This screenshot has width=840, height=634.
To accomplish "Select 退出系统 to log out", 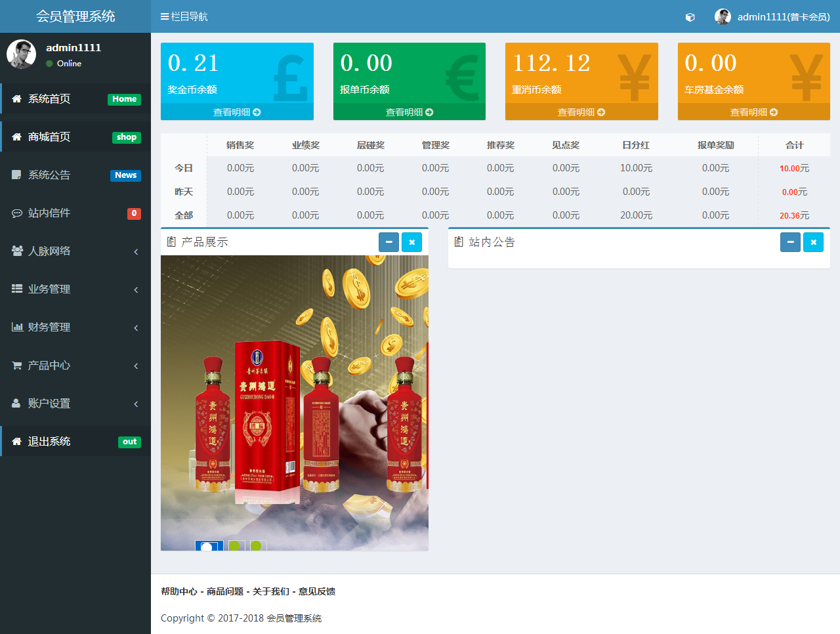I will 49,442.
